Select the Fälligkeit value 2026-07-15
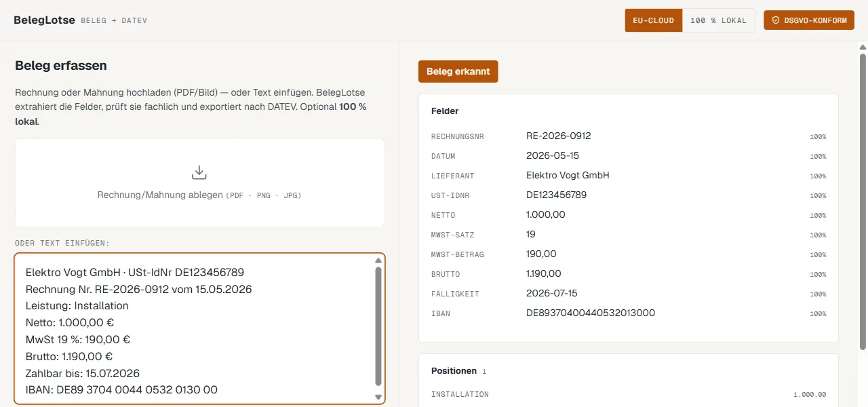This screenshot has height=407, width=868. click(x=552, y=293)
